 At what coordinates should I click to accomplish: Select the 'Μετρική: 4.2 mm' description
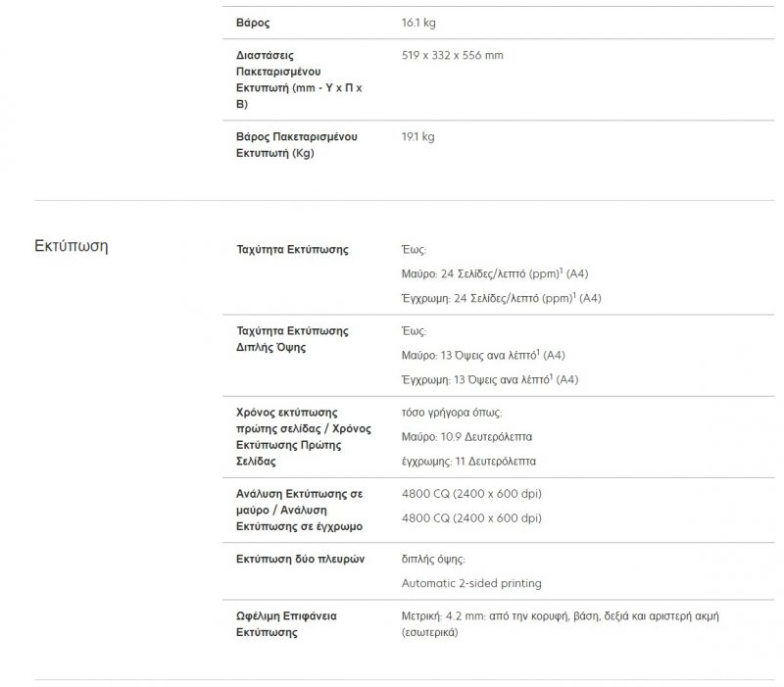(x=560, y=624)
